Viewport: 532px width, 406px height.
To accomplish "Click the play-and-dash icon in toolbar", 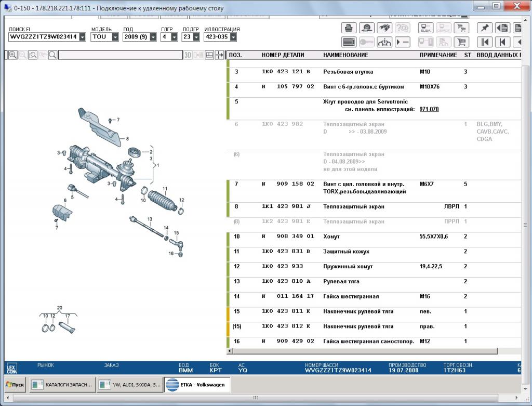I will tap(403, 42).
